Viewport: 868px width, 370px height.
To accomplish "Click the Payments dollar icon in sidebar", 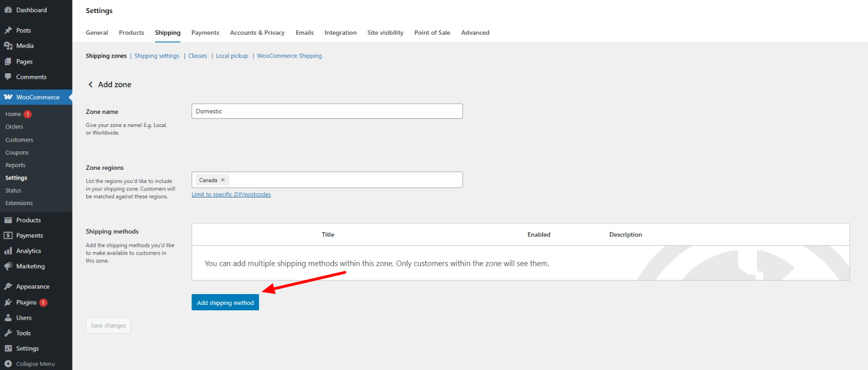I will 8,235.
